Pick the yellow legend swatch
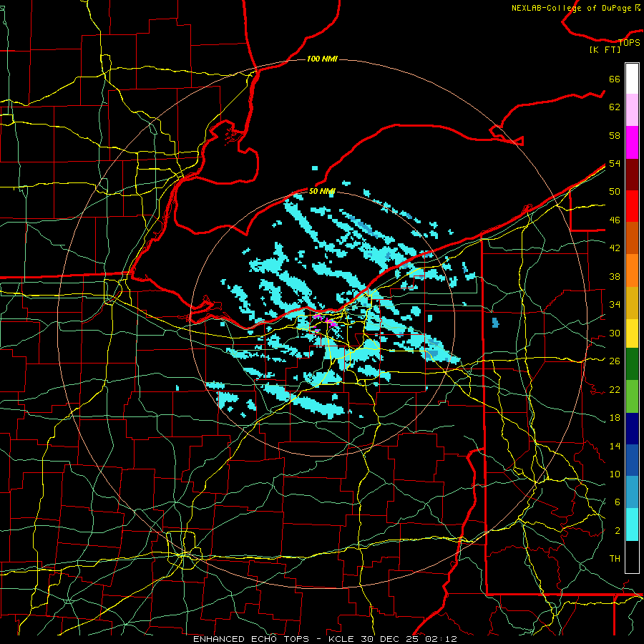Image resolution: width=644 pixels, height=644 pixels. (632, 333)
